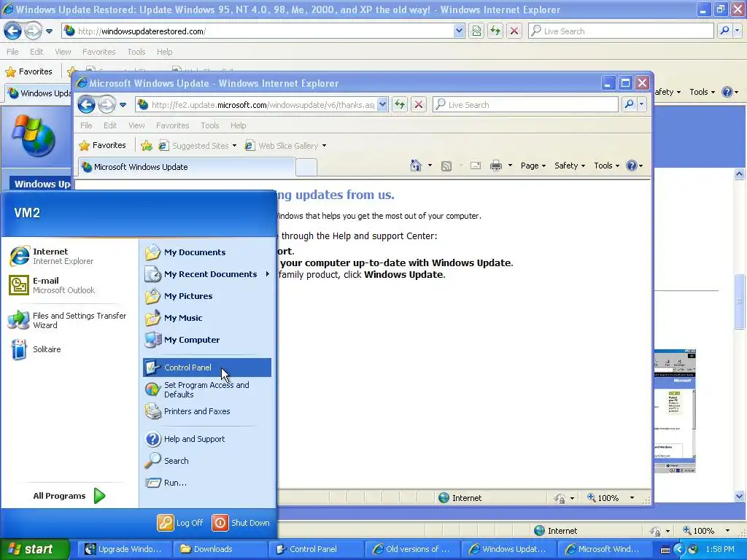Screen dimensions: 747x560
Task: Refresh page in Microsoft Windows Update window
Action: point(400,105)
